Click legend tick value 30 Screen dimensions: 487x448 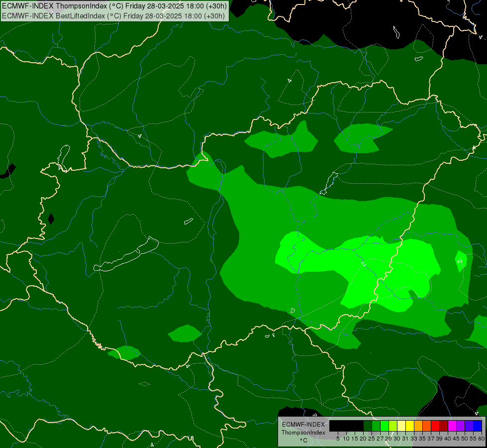[397, 439]
